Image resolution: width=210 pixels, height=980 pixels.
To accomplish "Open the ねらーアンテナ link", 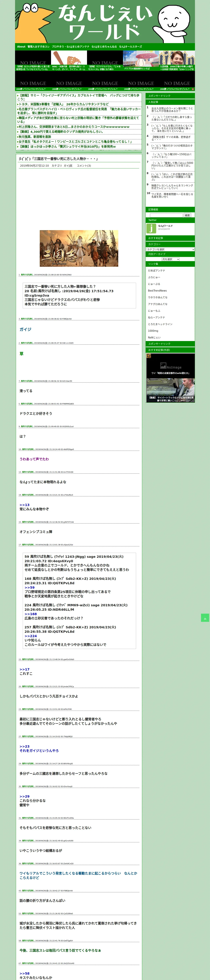I will coord(157,317).
